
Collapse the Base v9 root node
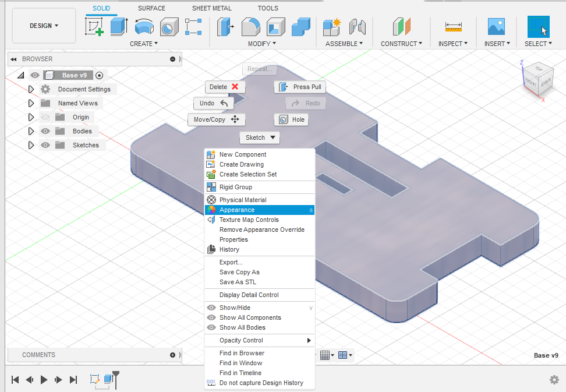pos(21,75)
